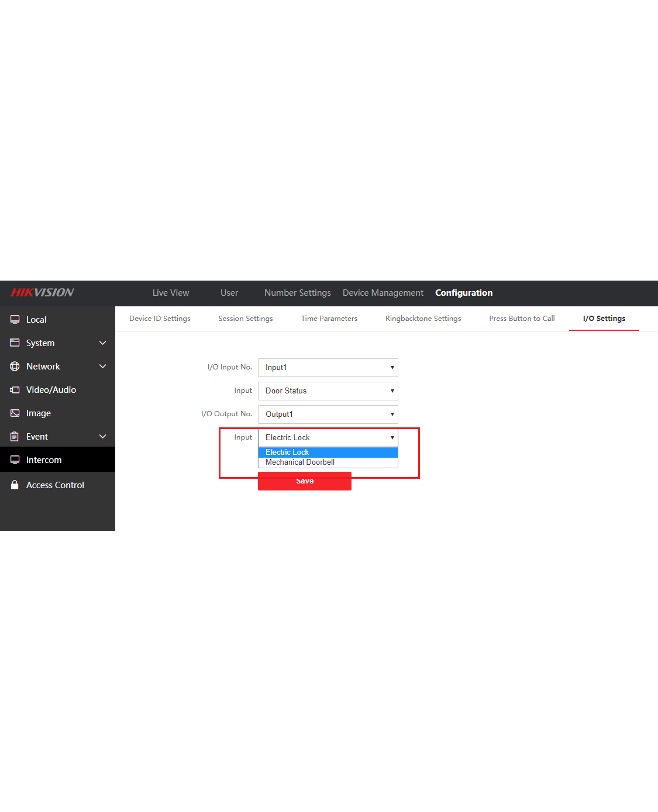Expand the Network menu chevron

click(x=103, y=367)
